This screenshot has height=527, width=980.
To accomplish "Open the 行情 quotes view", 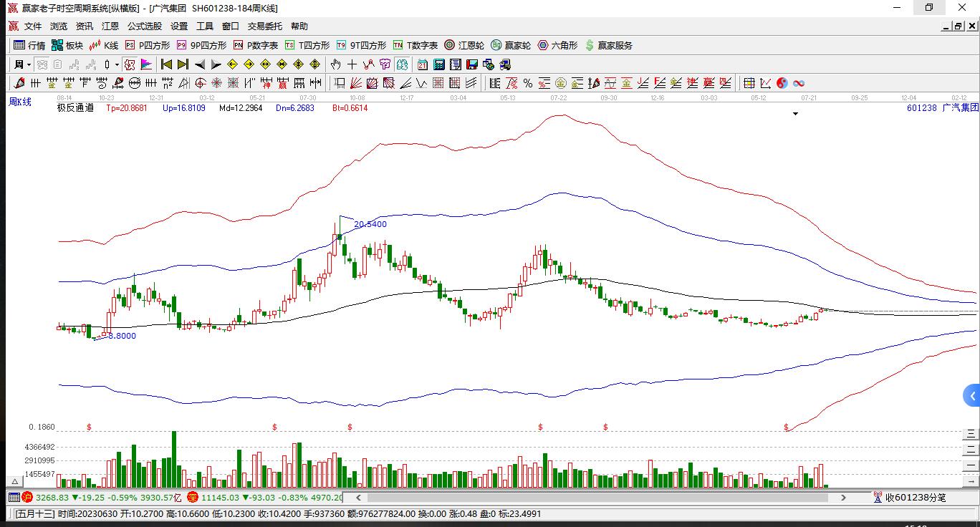I will click(29, 45).
